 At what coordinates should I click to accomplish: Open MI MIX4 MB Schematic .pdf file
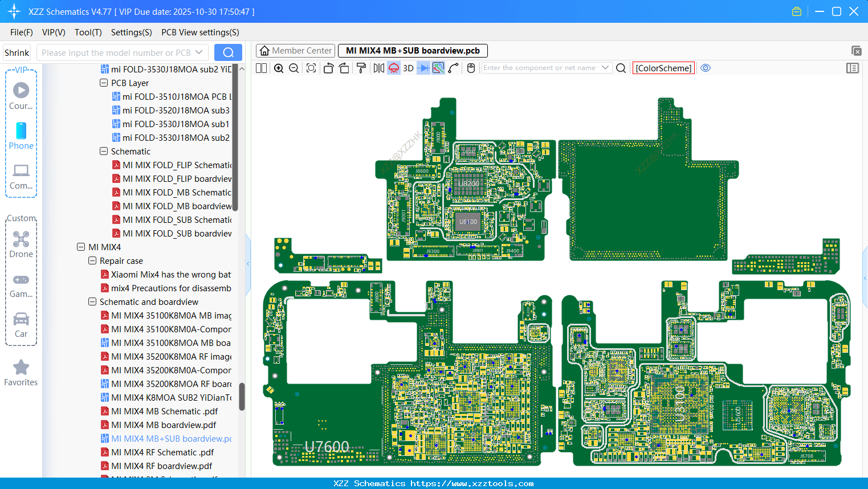[164, 411]
